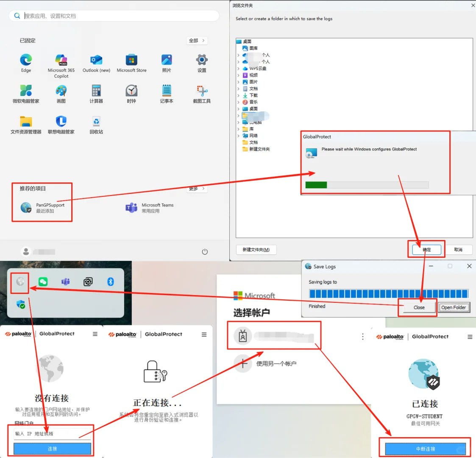Expand the 文档 tree node with arrow
476x458 pixels.
coord(238,89)
